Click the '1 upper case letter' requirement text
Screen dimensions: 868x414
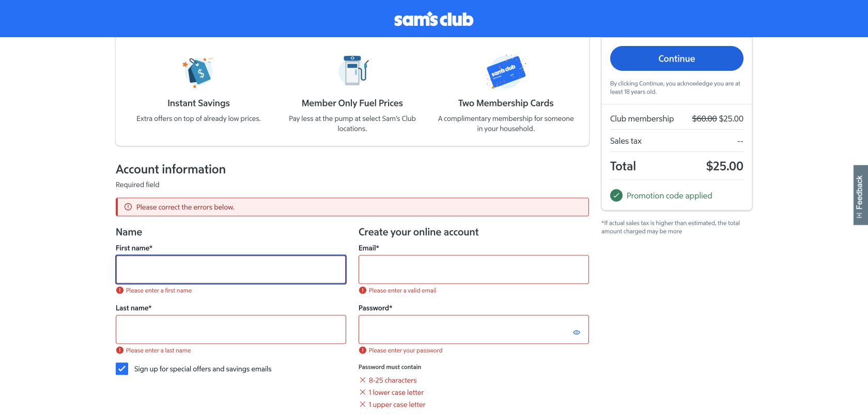pos(397,404)
